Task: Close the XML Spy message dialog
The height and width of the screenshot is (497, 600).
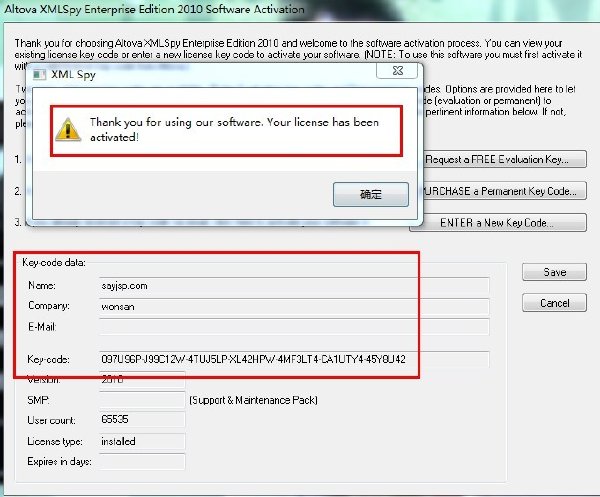Action: pos(397,70)
